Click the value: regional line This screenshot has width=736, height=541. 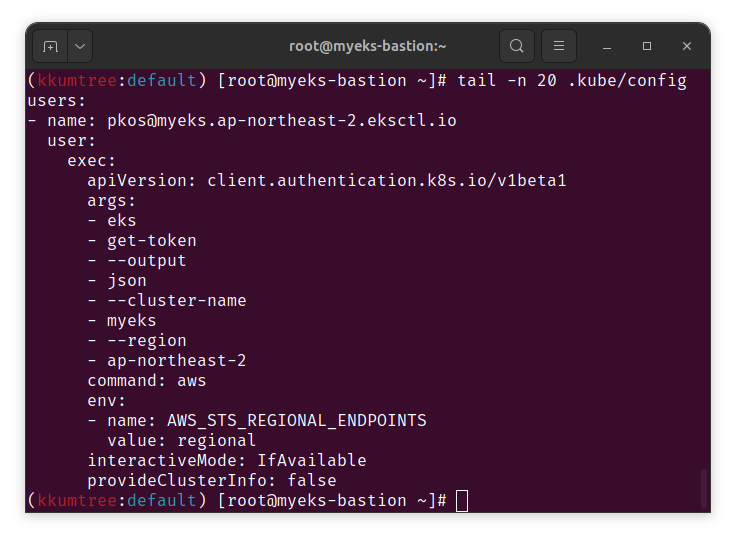tap(182, 441)
